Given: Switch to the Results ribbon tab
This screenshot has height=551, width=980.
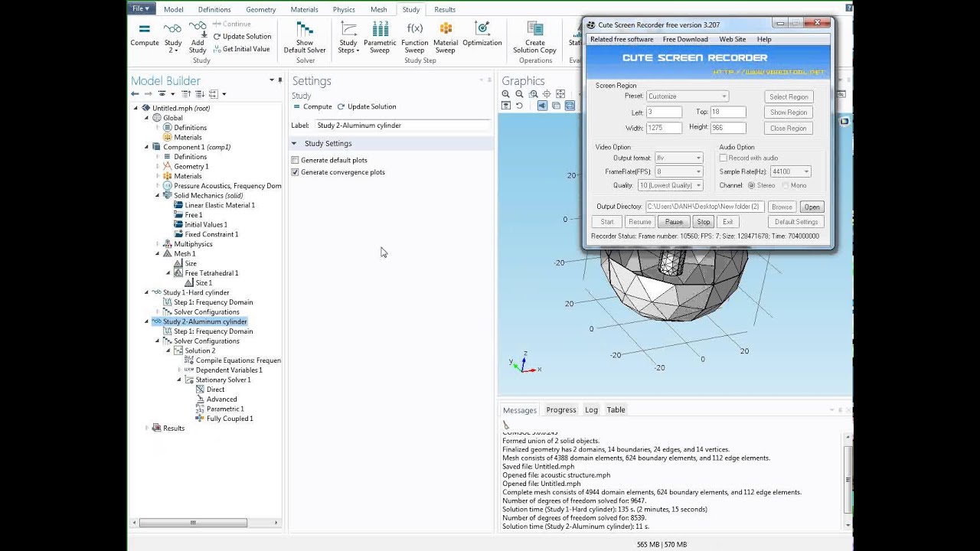Looking at the screenshot, I should (445, 9).
